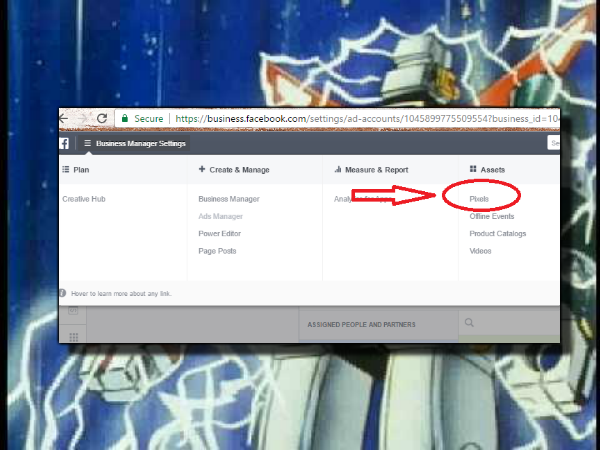Open Power Editor link
600x450 pixels.
[220, 233]
